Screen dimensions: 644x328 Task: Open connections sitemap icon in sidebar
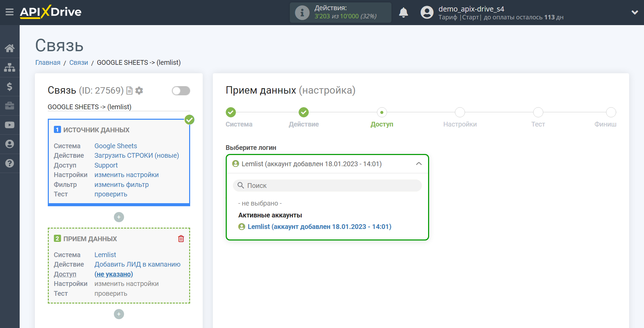(9, 67)
